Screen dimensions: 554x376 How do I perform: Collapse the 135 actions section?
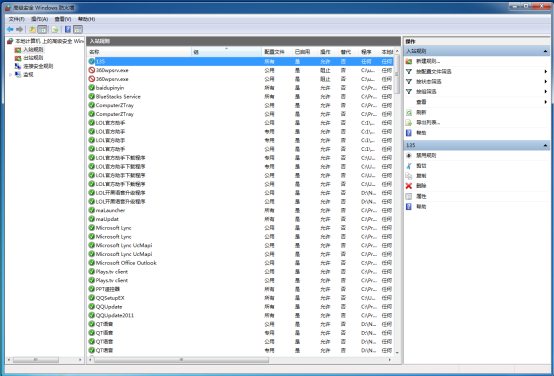[x=545, y=146]
